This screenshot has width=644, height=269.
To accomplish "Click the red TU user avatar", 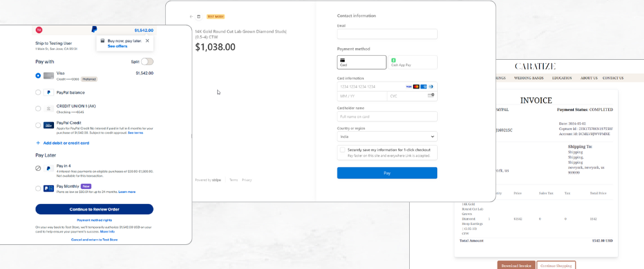I will (39, 30).
